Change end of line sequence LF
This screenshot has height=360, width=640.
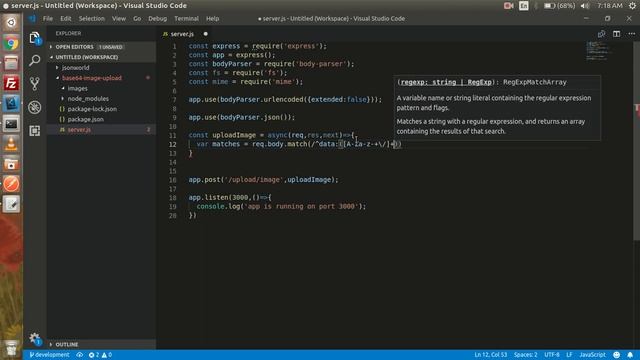pyautogui.click(x=569, y=355)
